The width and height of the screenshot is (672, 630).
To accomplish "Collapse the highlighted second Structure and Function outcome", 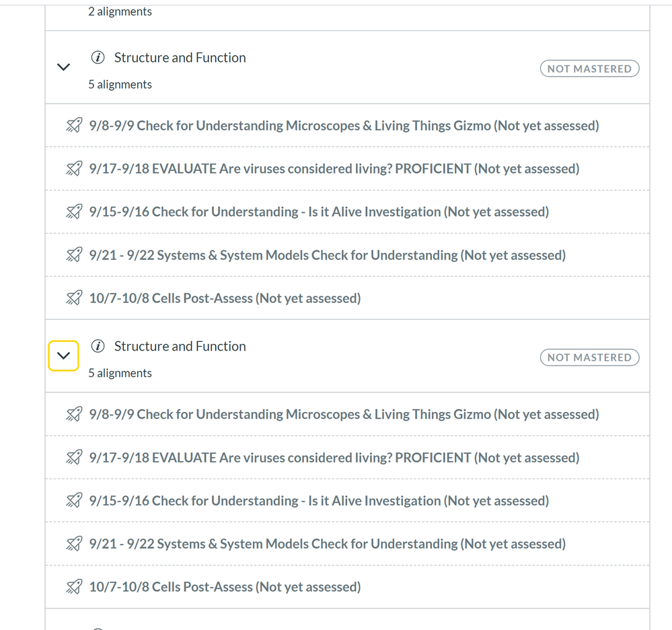I will click(63, 355).
